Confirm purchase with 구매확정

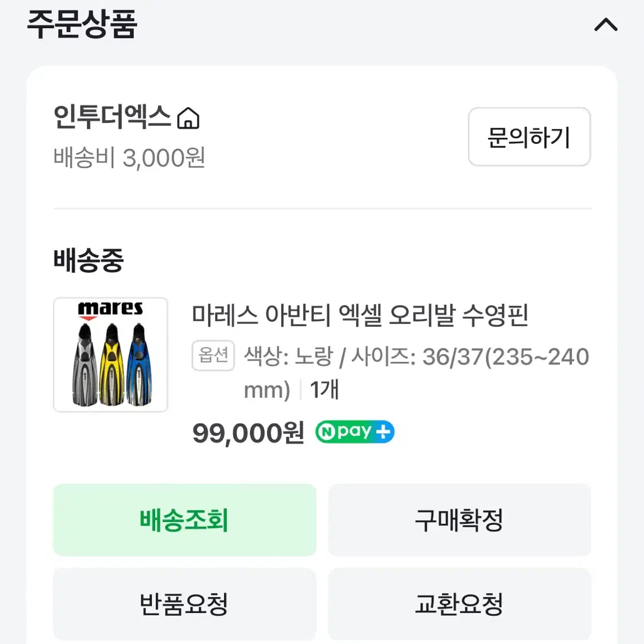pyautogui.click(x=459, y=520)
